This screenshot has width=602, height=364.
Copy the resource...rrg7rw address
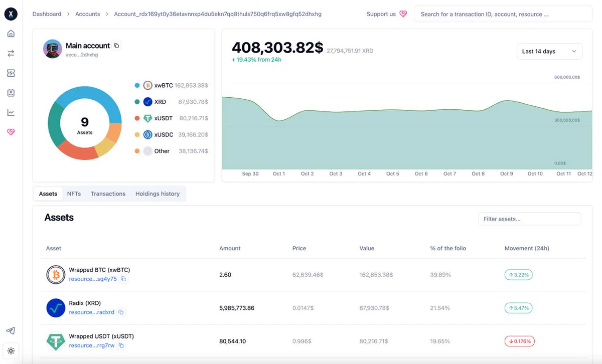pyautogui.click(x=121, y=345)
